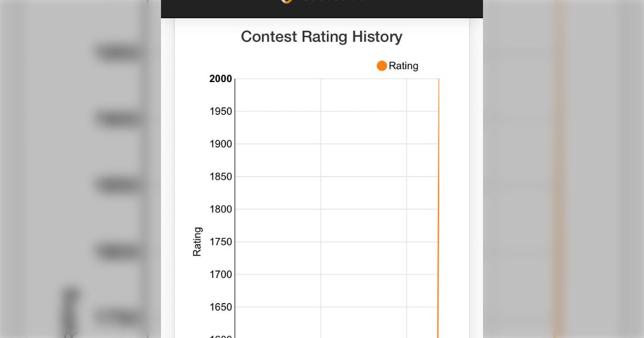Click the partially visible 1600 y-axis label
644x338 pixels.
click(221, 336)
